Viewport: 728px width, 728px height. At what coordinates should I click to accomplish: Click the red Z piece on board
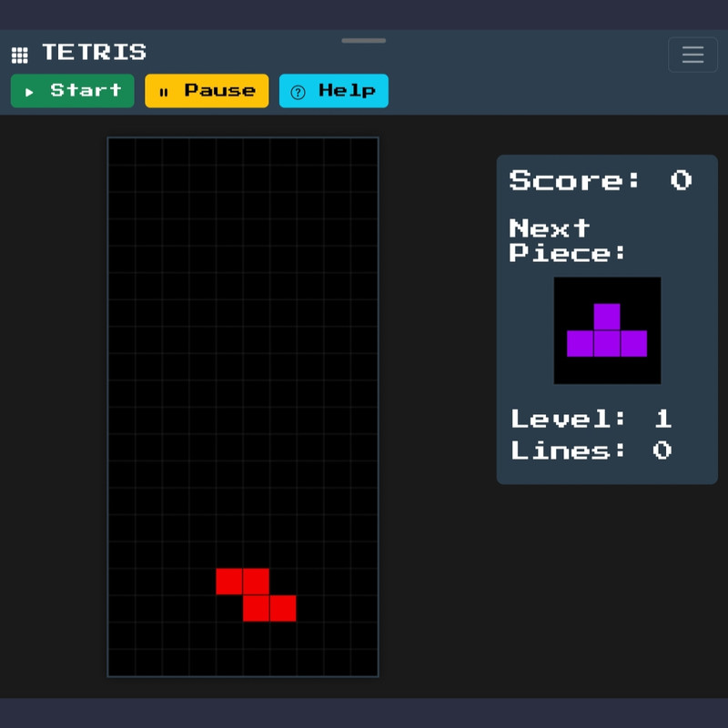click(x=256, y=595)
